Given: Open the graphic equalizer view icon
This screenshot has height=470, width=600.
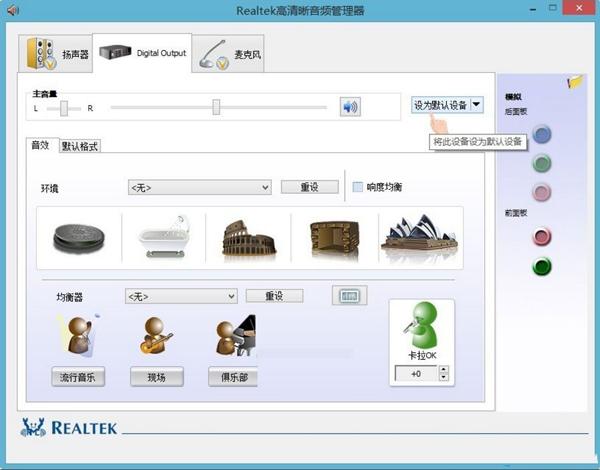Looking at the screenshot, I should (x=349, y=296).
